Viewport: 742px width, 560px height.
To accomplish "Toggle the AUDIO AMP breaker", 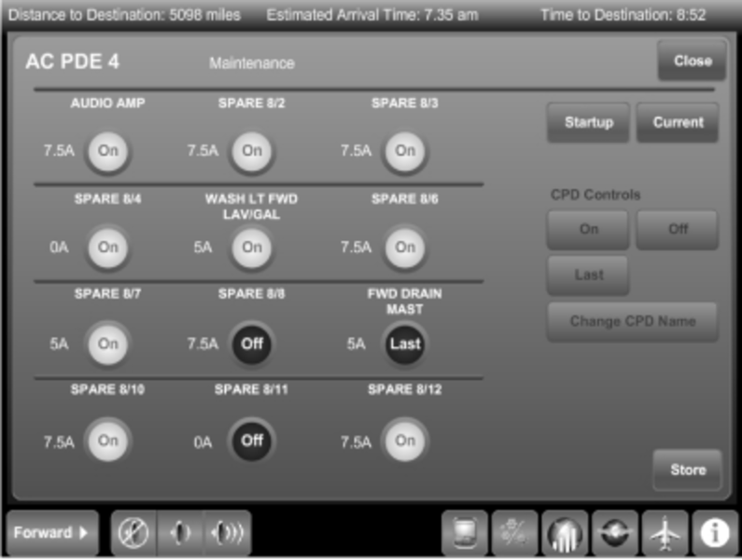I will pos(108,151).
